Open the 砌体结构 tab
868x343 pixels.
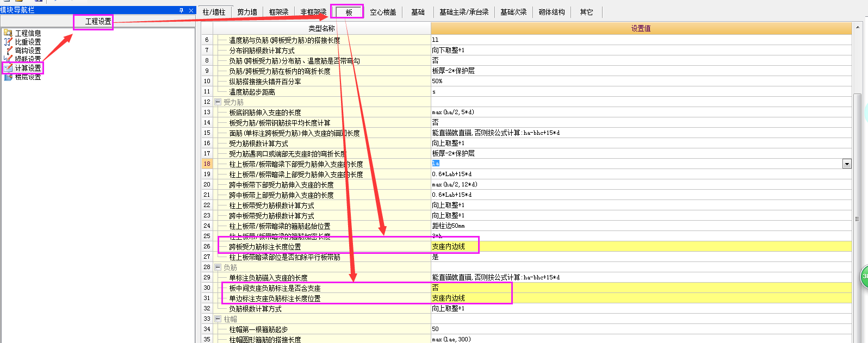(551, 12)
